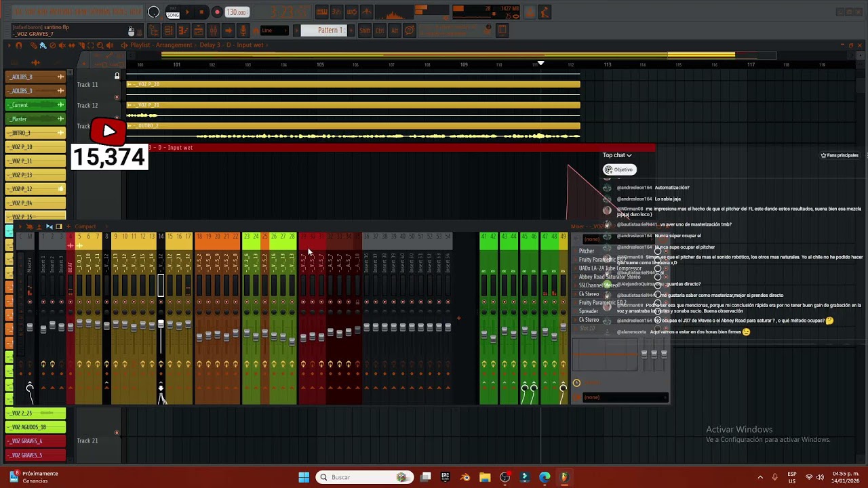Click the Track 11 label in the playlist
The image size is (868, 488).
tap(87, 85)
